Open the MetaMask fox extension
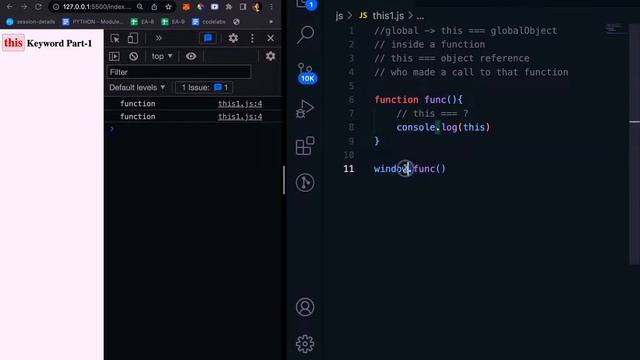 tap(186, 7)
